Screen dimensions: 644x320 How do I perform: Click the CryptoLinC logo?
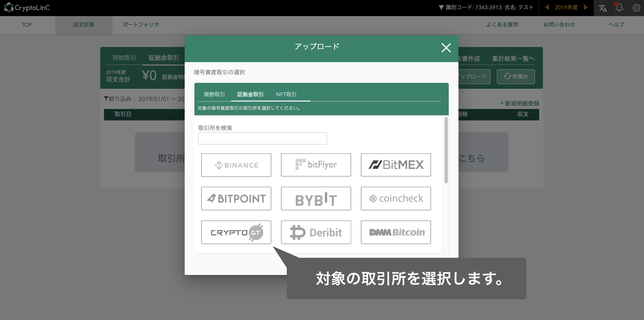tap(27, 8)
